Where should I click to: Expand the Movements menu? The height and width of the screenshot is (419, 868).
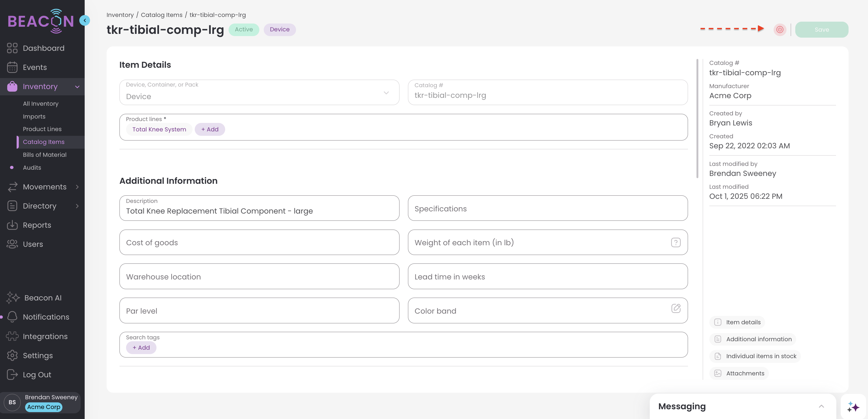(x=45, y=187)
